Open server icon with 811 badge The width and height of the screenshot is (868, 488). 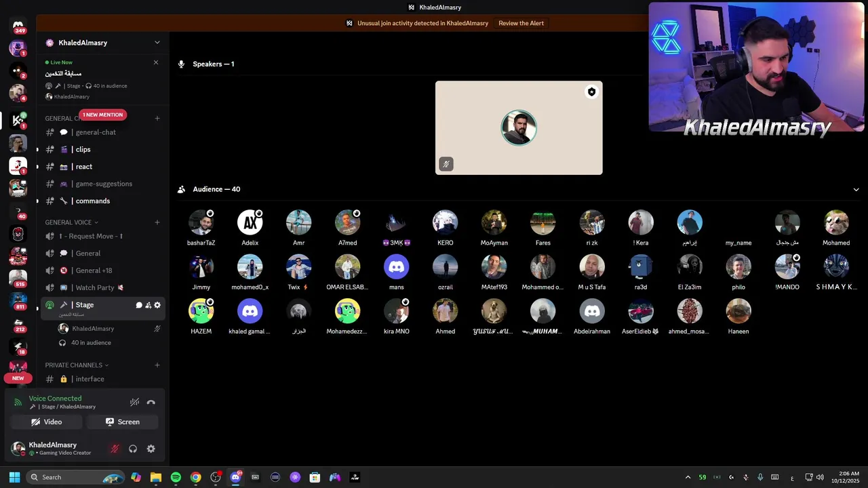(18, 301)
